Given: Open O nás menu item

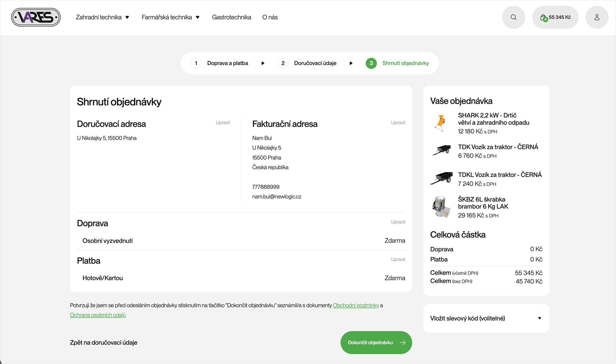Looking at the screenshot, I should tap(270, 17).
